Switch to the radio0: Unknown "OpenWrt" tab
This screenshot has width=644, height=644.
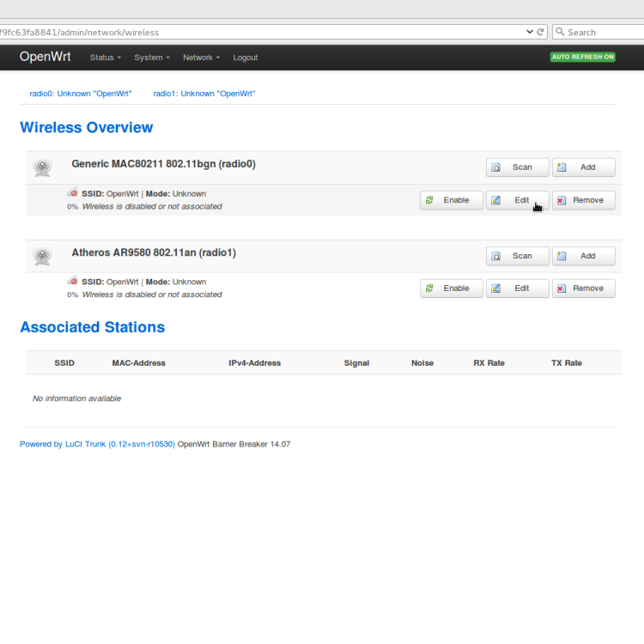click(81, 94)
